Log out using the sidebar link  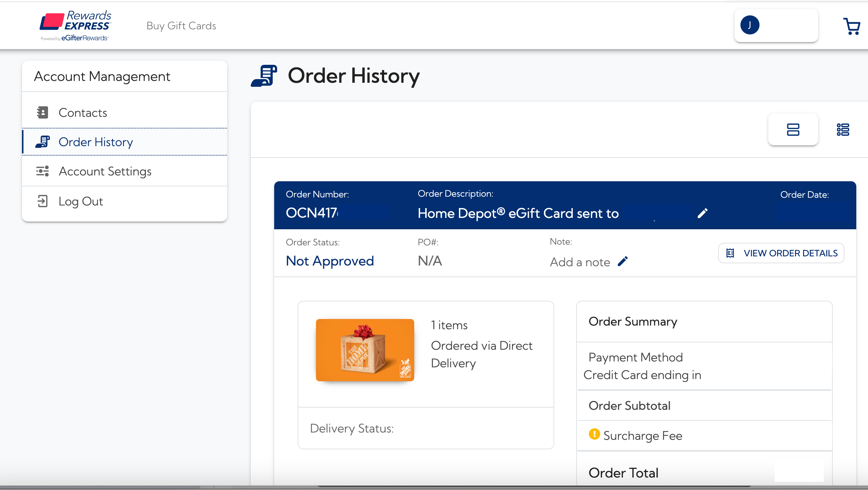coord(81,201)
